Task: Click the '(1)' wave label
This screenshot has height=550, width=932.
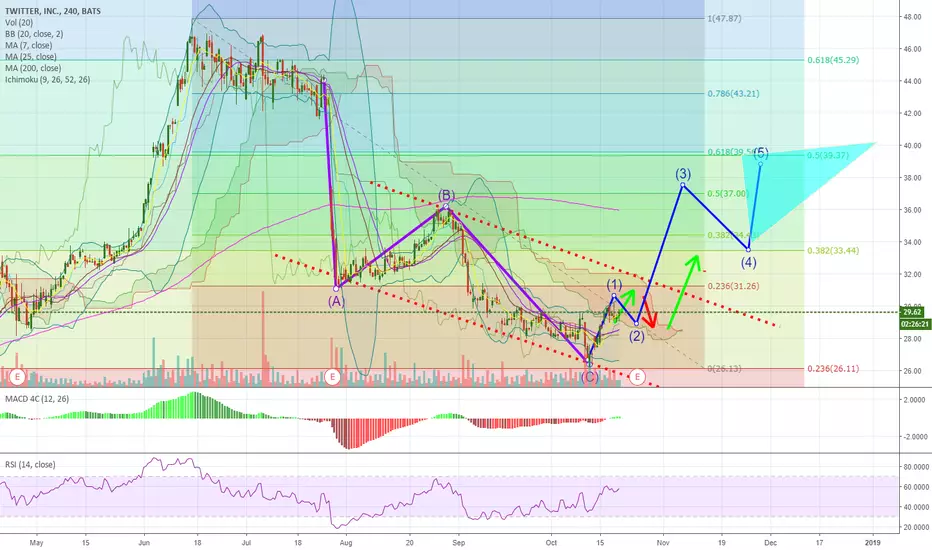Action: (614, 285)
